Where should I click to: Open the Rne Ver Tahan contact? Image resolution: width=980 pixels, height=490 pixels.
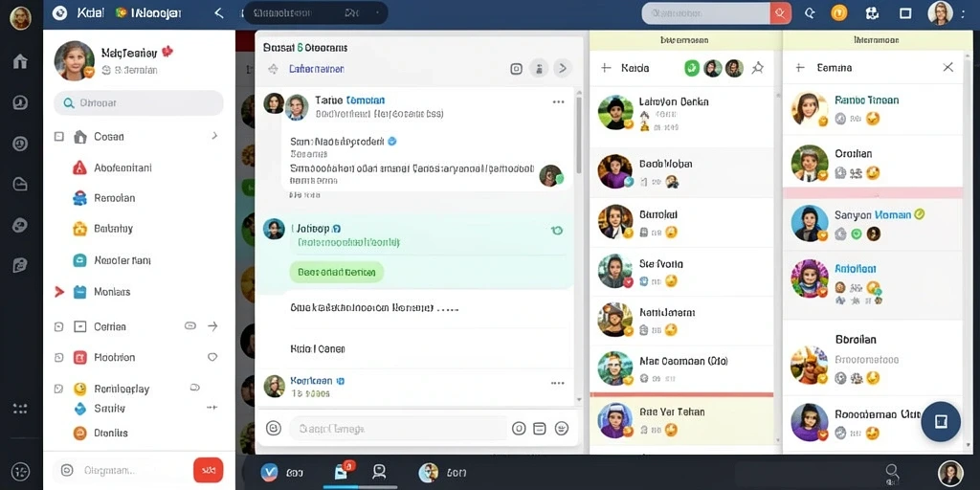681,421
